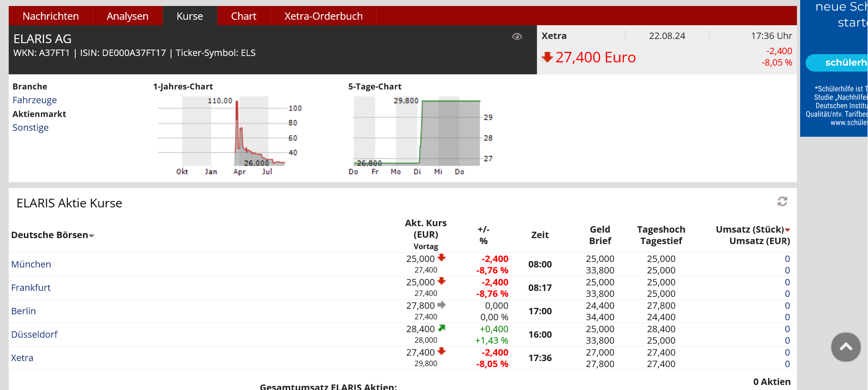The width and height of the screenshot is (868, 390).
Task: Click gray sideways arrow in Berlin row
Action: pos(442,305)
